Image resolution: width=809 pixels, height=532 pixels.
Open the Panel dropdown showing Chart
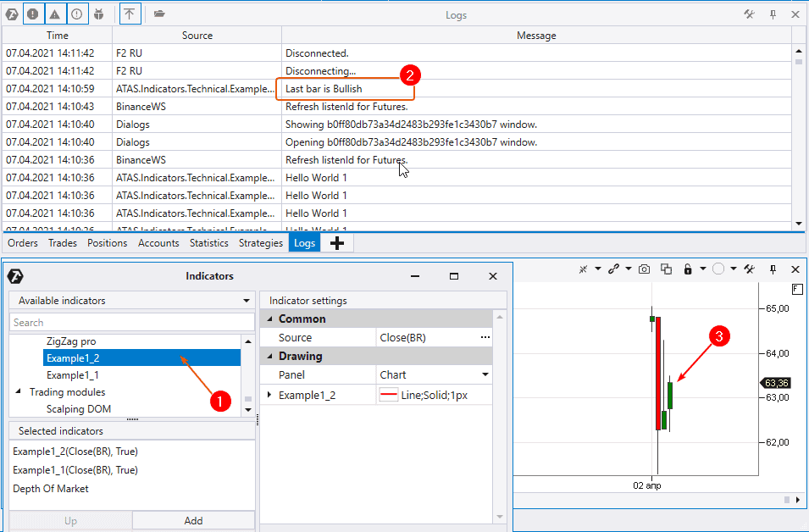click(x=434, y=374)
